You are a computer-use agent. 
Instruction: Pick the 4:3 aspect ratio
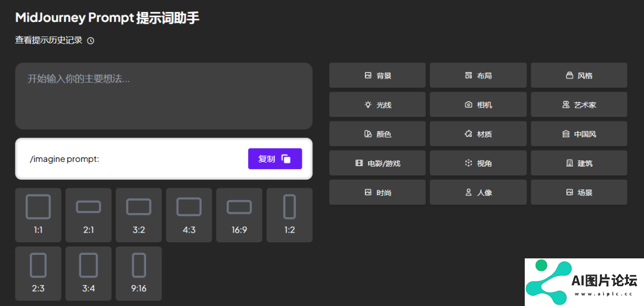point(189,215)
